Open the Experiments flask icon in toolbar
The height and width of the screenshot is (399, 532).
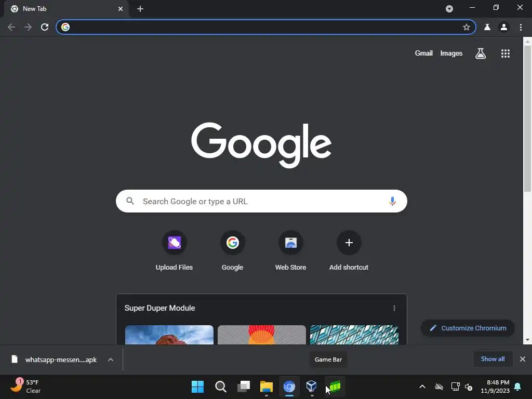click(x=487, y=27)
